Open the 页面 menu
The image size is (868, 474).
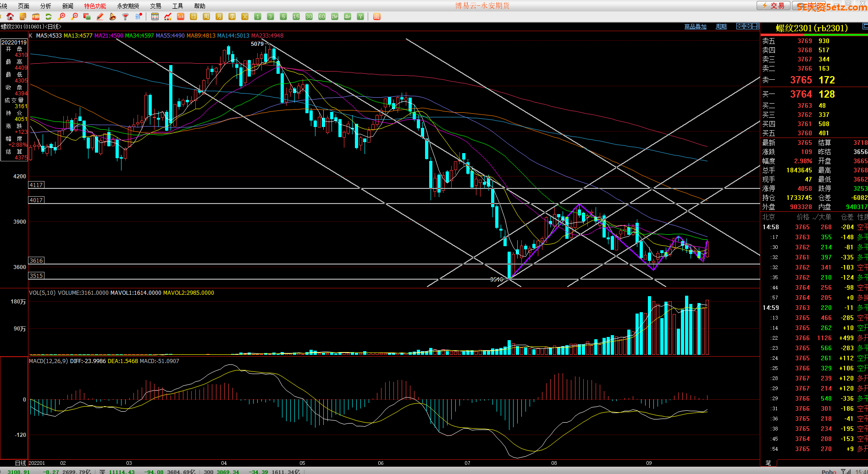(24, 6)
